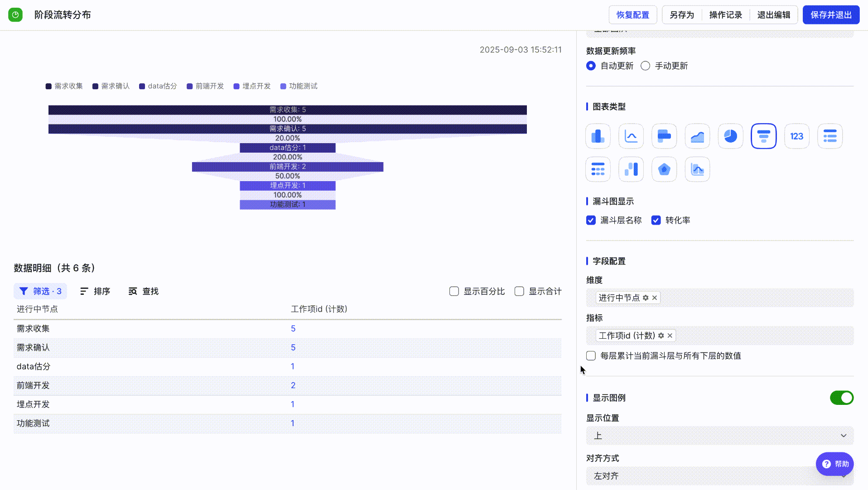
Task: Click 另存为 button
Action: coord(682,15)
